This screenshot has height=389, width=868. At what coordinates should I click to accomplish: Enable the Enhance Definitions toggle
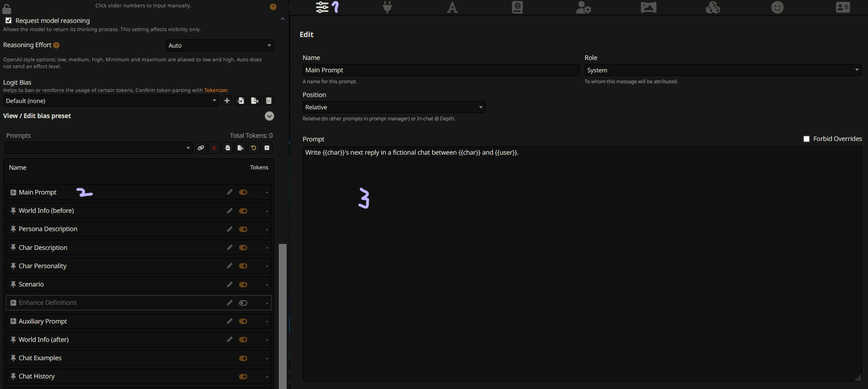click(243, 303)
